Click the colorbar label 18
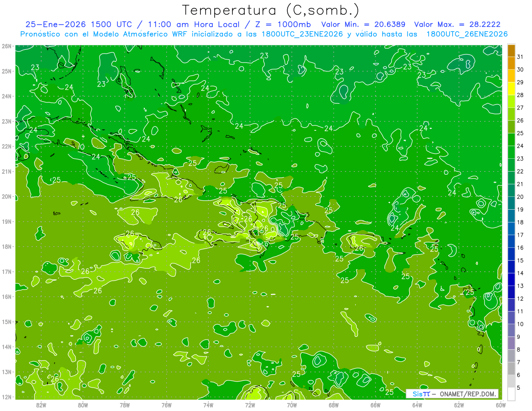 pos(520,222)
